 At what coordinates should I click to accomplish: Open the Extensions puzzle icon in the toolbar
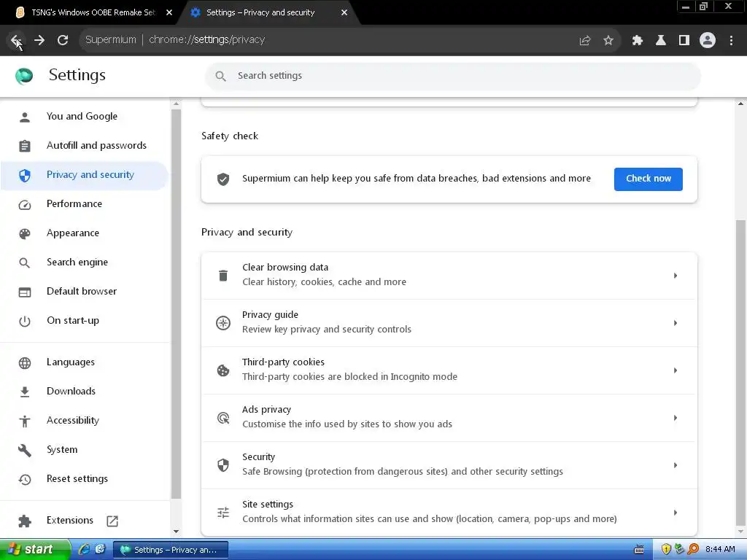coord(638,41)
